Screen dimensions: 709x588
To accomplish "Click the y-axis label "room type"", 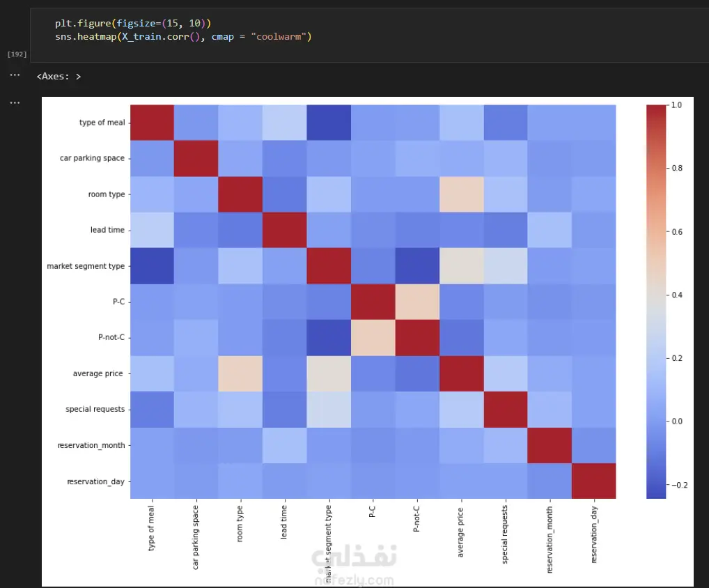I will tap(107, 194).
